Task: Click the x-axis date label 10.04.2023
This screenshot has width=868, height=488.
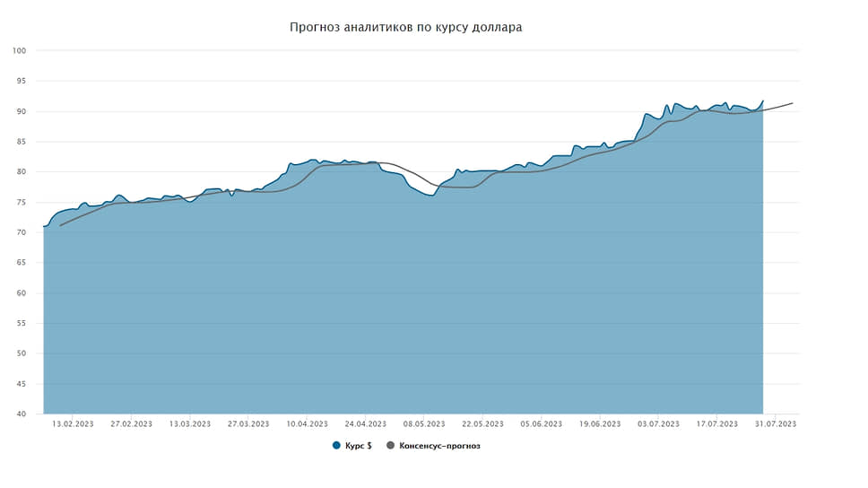Action: click(308, 423)
